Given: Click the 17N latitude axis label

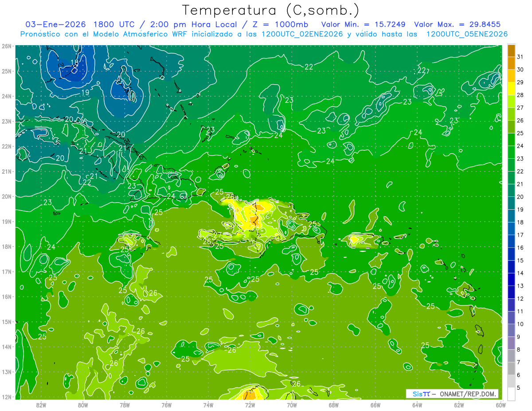Looking at the screenshot, I should [x=7, y=272].
